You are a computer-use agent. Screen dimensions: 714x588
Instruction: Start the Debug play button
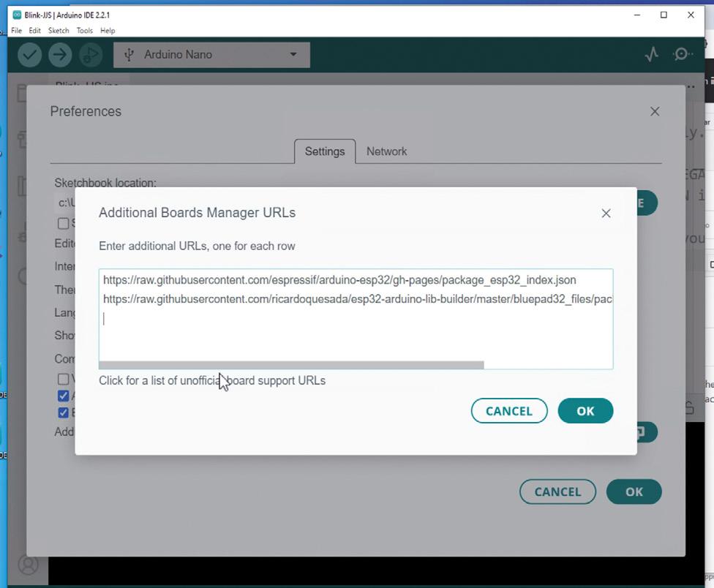(x=91, y=55)
